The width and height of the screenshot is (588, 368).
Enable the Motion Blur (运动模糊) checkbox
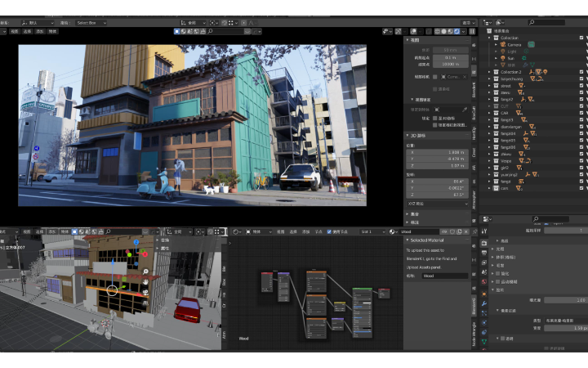point(498,281)
